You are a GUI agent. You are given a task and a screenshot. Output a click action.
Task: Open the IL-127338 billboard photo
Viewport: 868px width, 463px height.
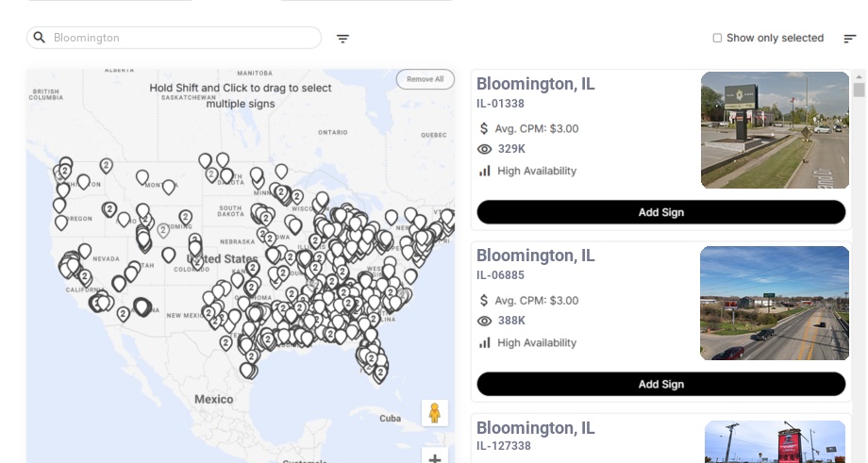click(x=775, y=441)
